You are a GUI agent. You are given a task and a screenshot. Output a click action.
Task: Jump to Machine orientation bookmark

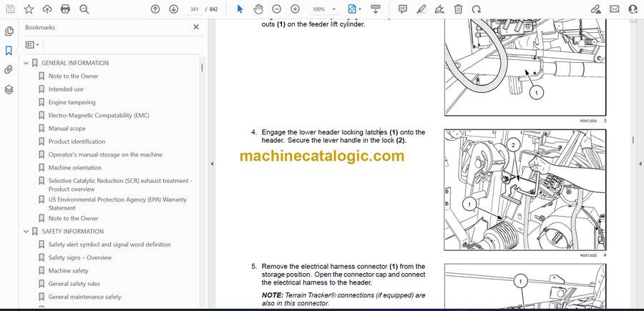click(x=74, y=168)
